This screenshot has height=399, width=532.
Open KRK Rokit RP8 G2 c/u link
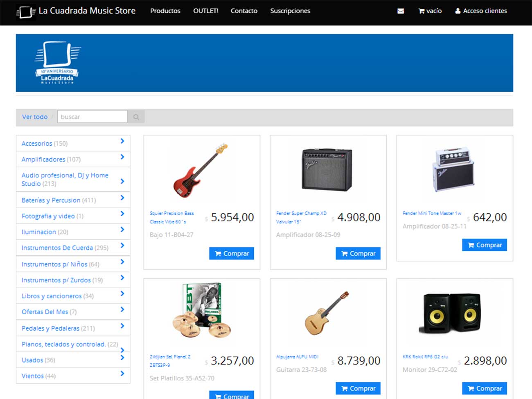pyautogui.click(x=425, y=357)
